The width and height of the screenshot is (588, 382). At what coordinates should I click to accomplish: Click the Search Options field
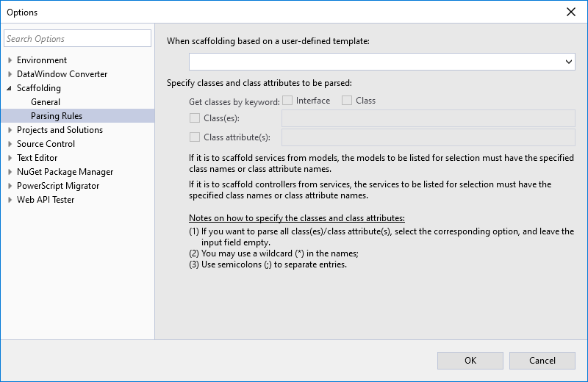pos(77,39)
